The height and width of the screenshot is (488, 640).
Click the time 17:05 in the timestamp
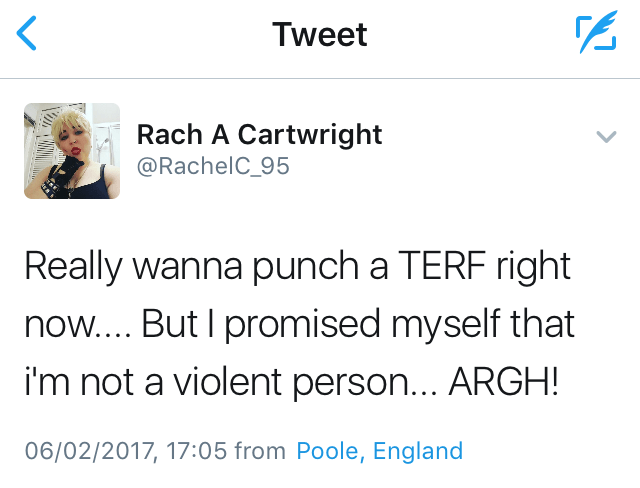point(196,451)
